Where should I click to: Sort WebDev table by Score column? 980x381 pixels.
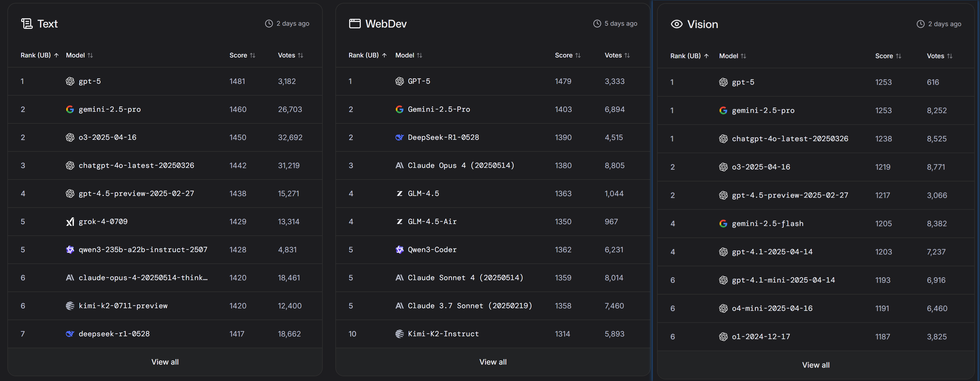pyautogui.click(x=568, y=55)
